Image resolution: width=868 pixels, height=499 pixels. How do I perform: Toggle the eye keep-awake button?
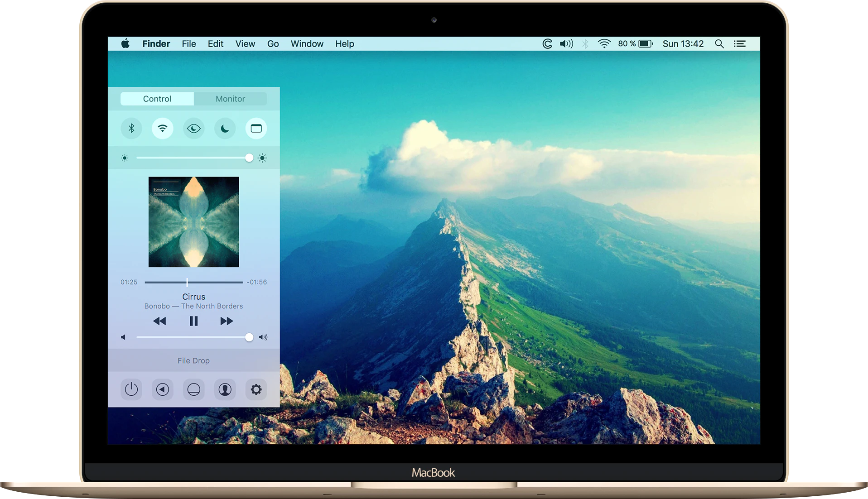point(194,129)
